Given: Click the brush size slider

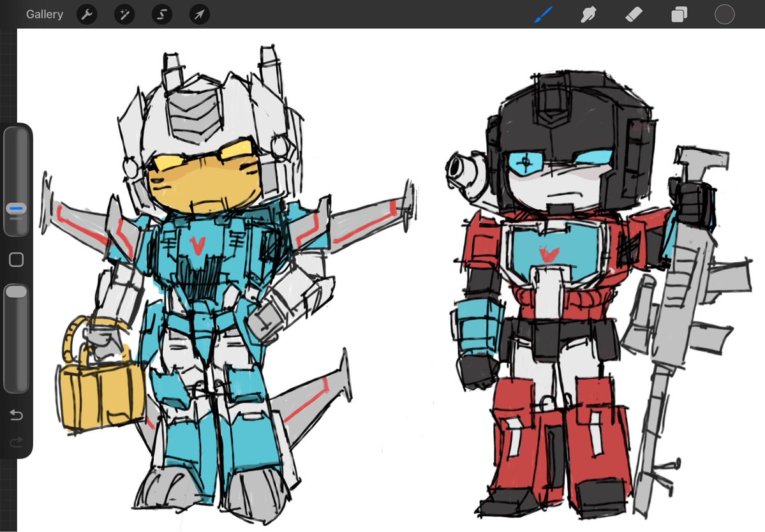Looking at the screenshot, I should coord(16,181).
